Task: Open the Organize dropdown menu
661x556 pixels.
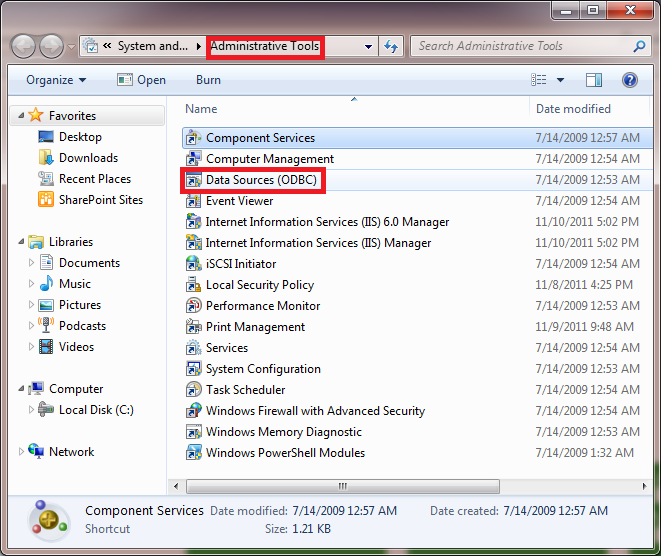Action: (56, 80)
